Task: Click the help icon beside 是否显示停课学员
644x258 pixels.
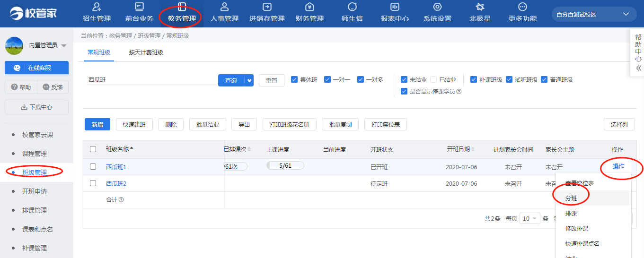Action: [459, 92]
